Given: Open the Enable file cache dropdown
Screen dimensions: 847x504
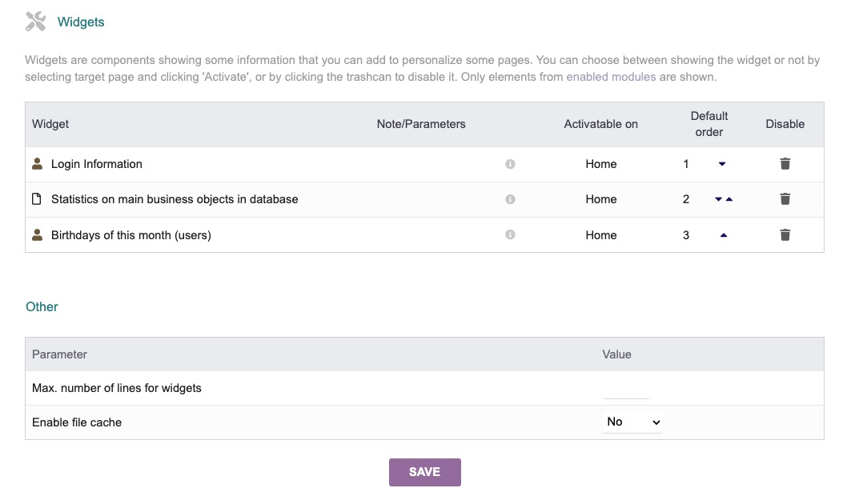Looking at the screenshot, I should (x=632, y=422).
